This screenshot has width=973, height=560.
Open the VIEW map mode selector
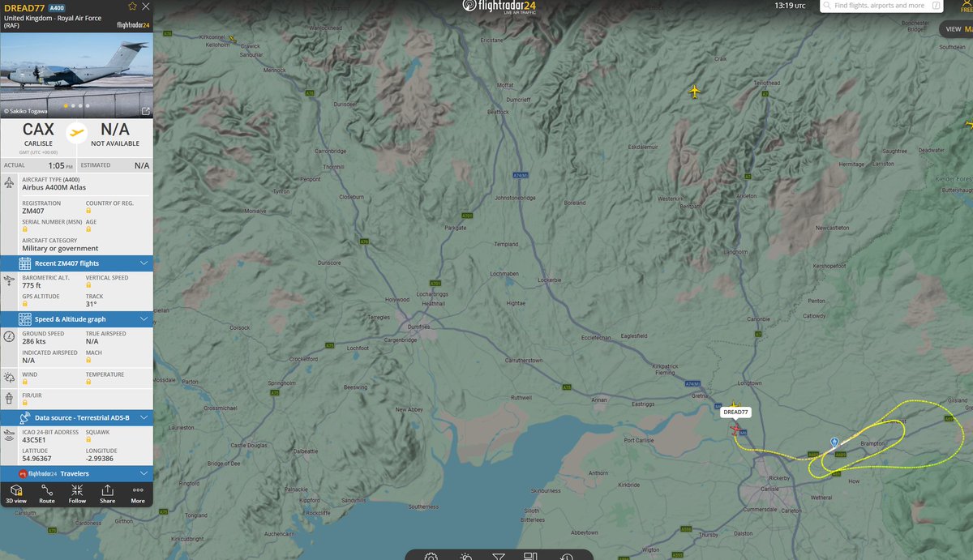[957, 28]
